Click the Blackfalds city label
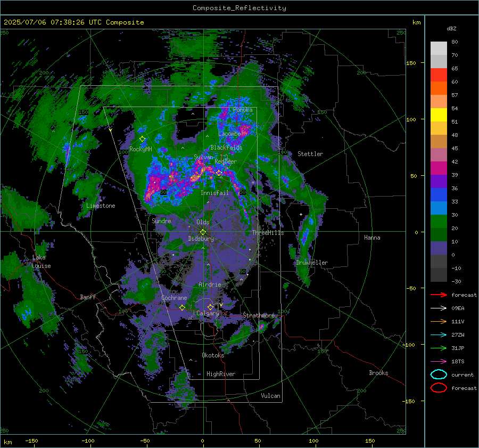 (226, 148)
